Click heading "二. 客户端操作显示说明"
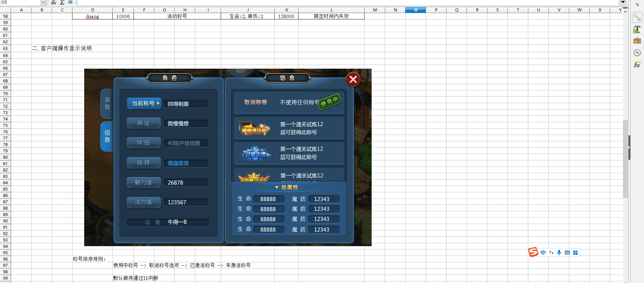 point(62,49)
